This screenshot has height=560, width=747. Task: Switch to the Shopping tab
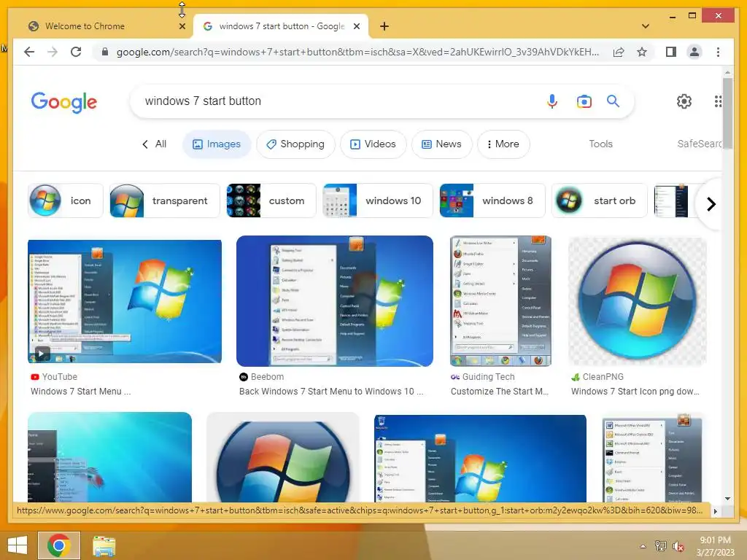click(x=295, y=144)
